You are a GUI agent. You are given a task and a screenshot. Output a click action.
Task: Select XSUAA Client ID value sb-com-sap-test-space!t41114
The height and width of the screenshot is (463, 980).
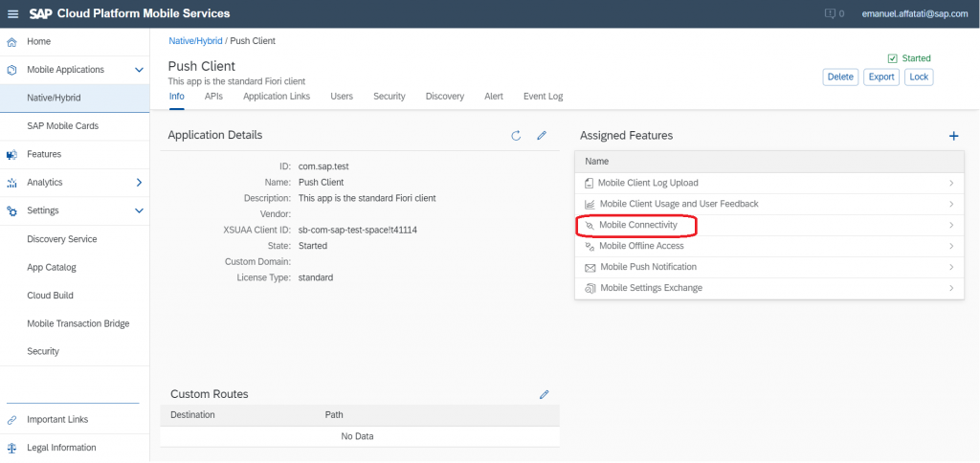click(358, 230)
